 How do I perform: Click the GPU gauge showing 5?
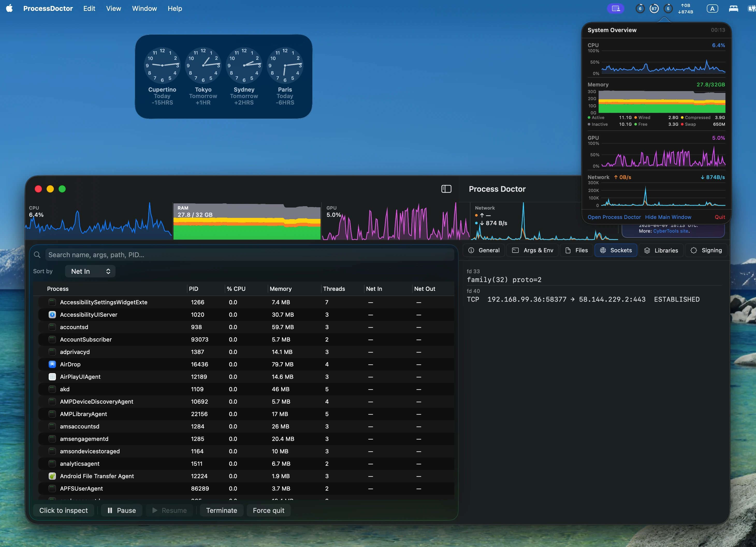pos(668,9)
